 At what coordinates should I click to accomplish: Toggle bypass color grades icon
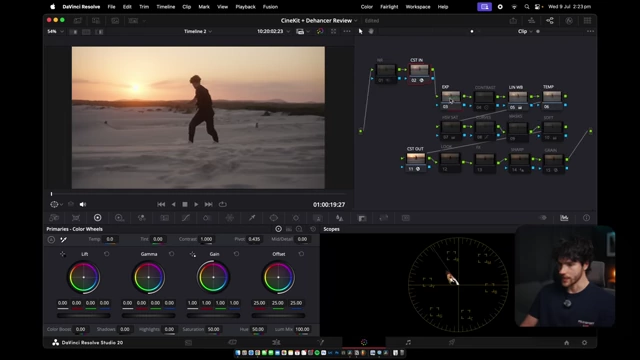point(320,31)
